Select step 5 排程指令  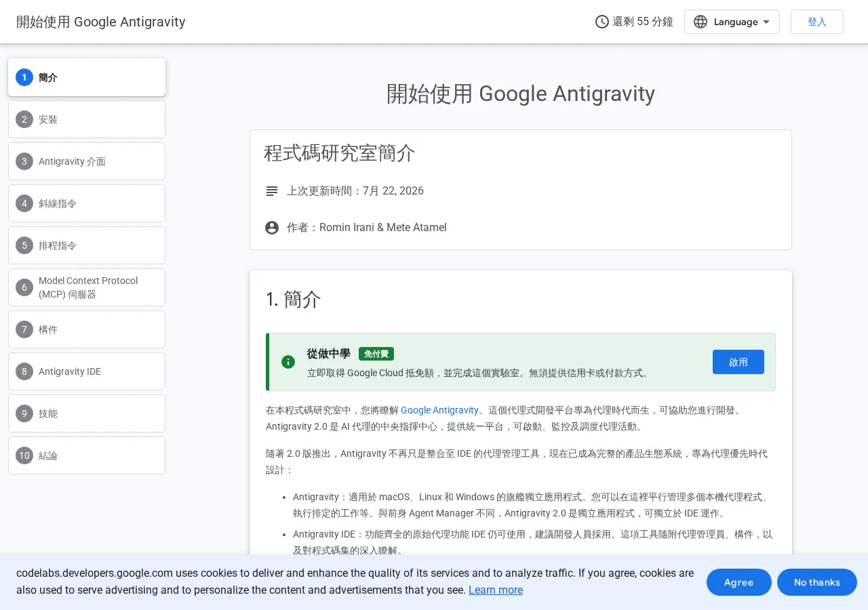tap(87, 245)
